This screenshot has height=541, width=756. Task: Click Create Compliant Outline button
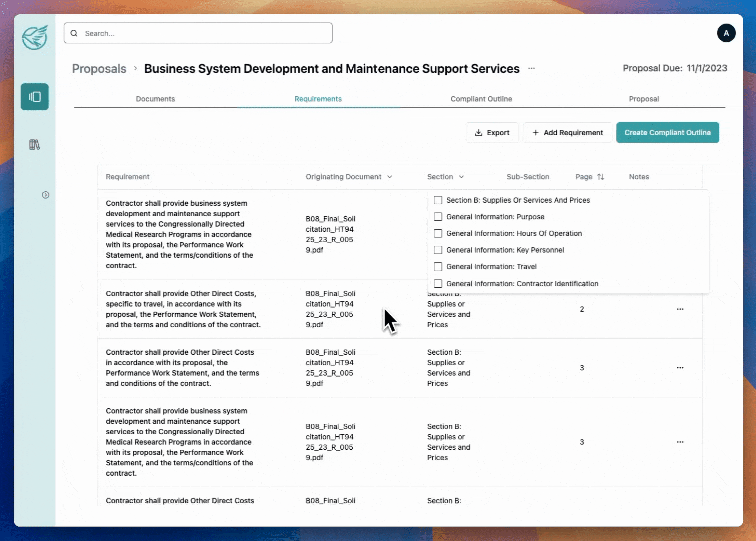click(x=667, y=133)
